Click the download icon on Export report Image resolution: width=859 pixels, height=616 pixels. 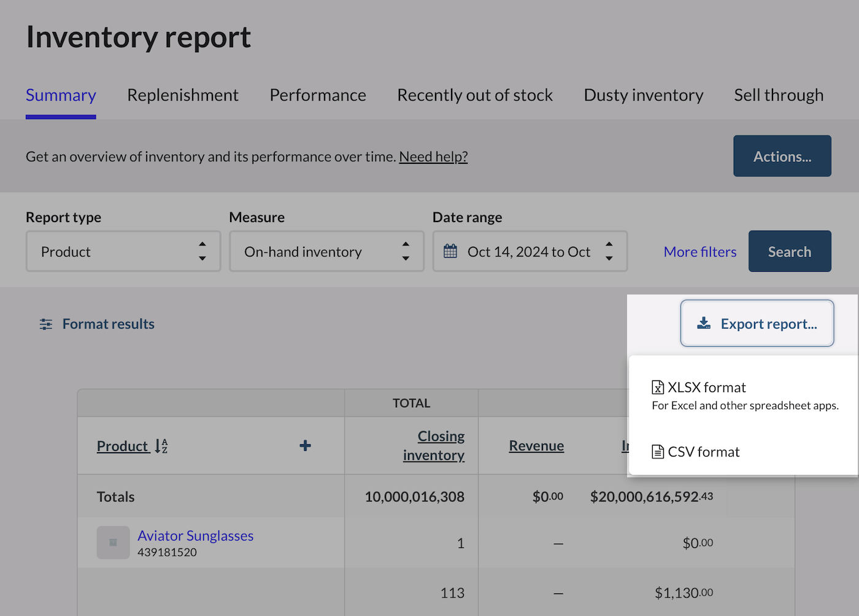coord(704,323)
